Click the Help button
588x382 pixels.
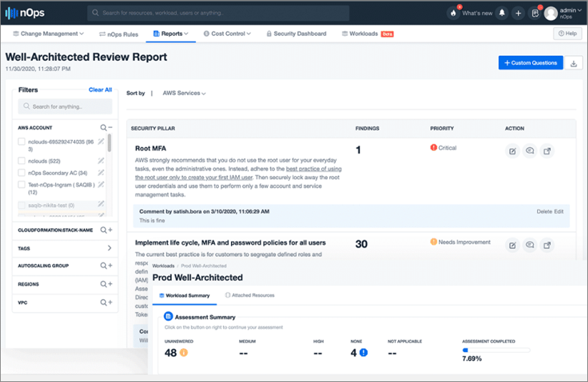[x=567, y=34]
